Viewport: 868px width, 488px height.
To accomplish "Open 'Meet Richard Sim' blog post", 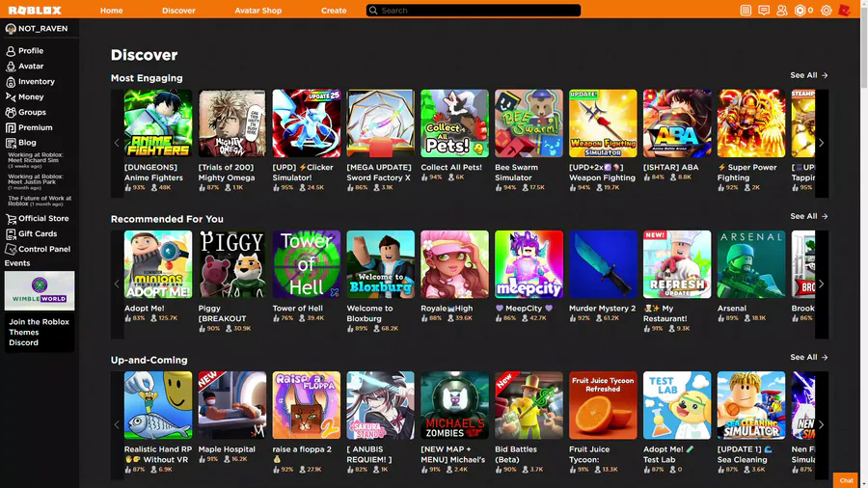I will click(x=36, y=160).
